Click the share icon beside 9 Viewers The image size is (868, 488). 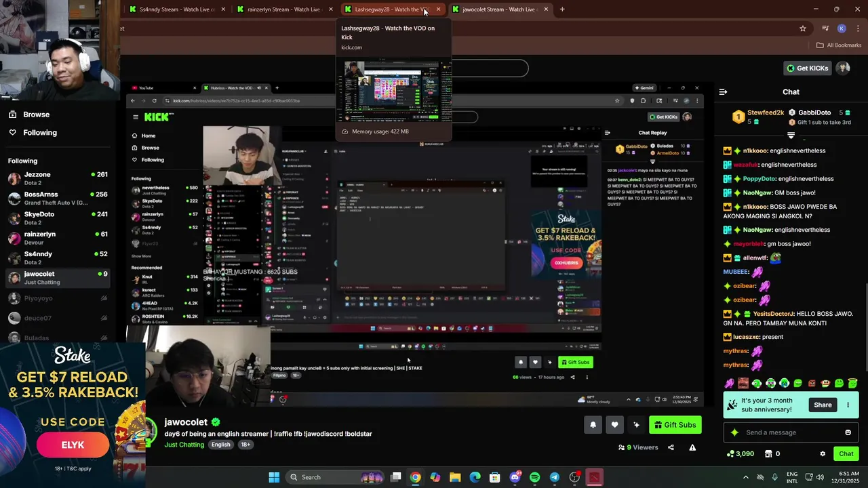tap(671, 447)
